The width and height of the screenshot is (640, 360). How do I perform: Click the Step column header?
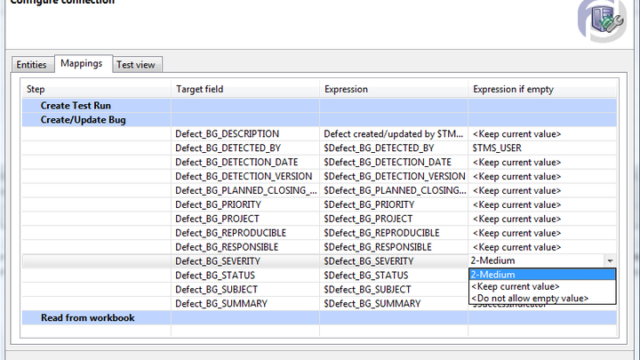[x=96, y=89]
